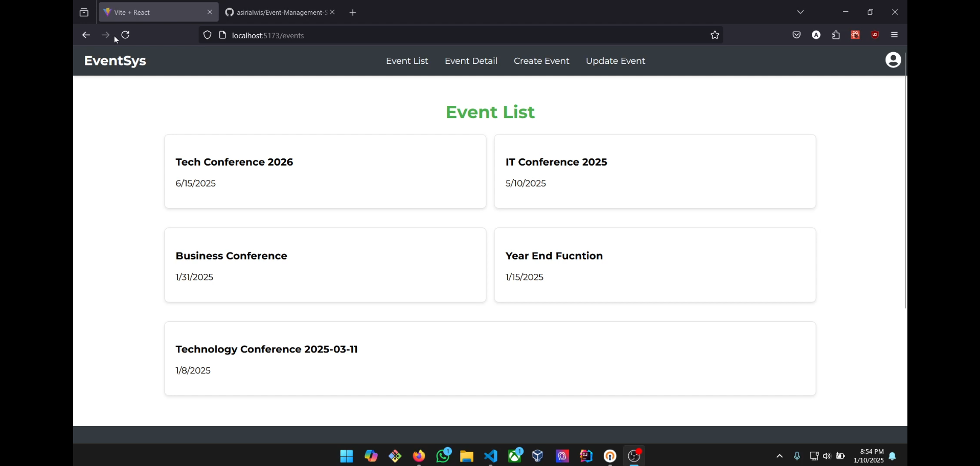Click the red gift-box extension icon
The image size is (980, 466).
click(855, 35)
